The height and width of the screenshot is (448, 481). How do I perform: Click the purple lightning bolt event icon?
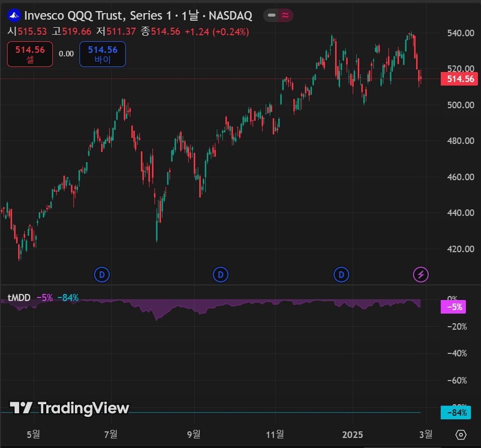[x=421, y=275]
